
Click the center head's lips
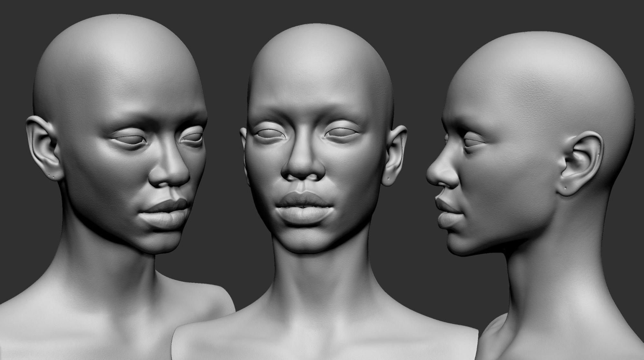(304, 206)
